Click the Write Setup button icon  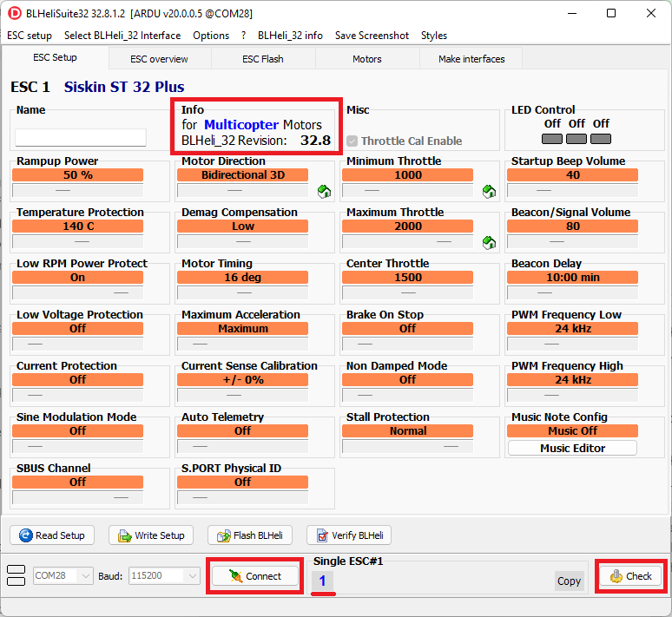[124, 535]
